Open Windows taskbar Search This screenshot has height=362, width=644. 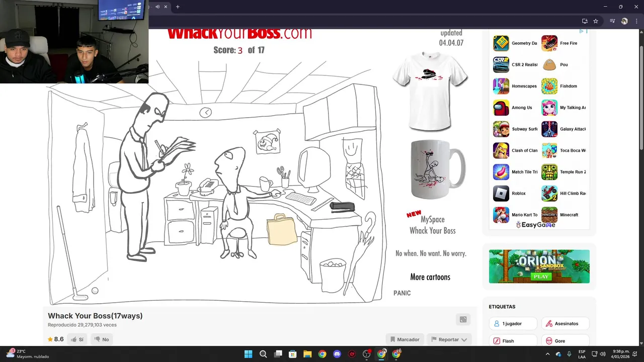263,354
